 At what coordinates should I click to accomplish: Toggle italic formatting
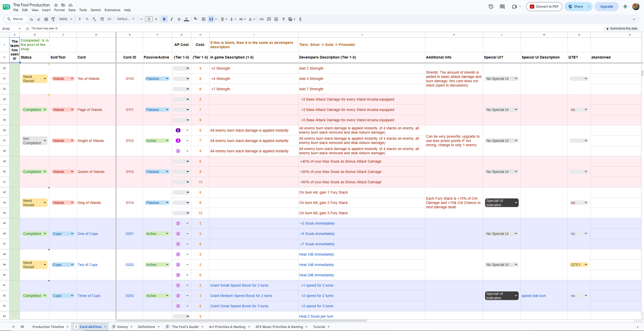[x=172, y=19]
